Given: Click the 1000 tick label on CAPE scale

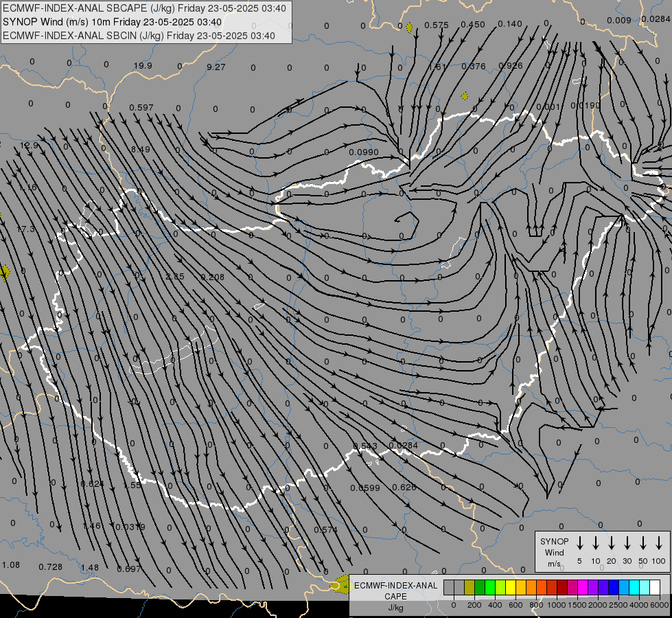Looking at the screenshot, I should tap(556, 605).
